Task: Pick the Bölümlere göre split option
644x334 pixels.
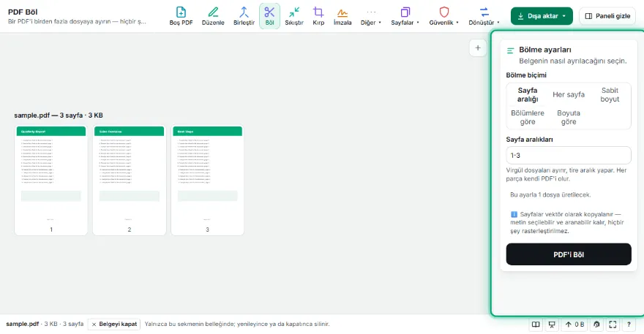Action: pos(528,118)
